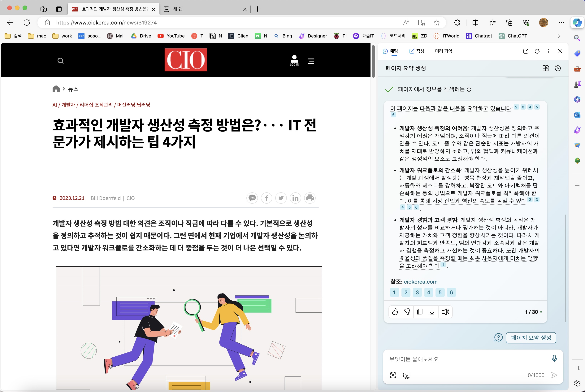Print the article using printer icon

pyautogui.click(x=310, y=198)
